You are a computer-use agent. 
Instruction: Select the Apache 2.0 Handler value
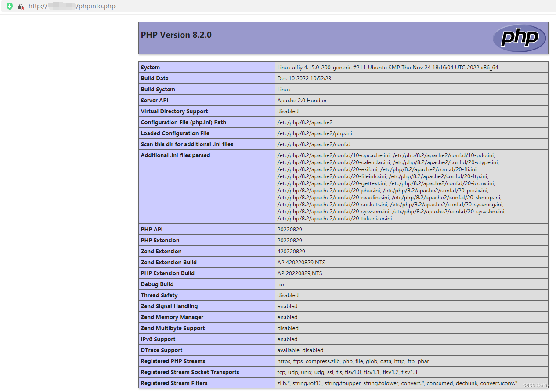pyautogui.click(x=302, y=101)
